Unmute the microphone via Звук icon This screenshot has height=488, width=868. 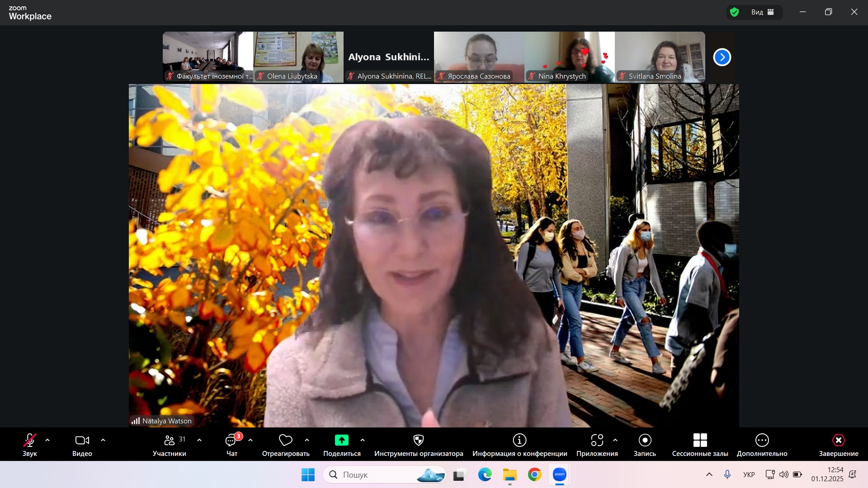(x=30, y=440)
